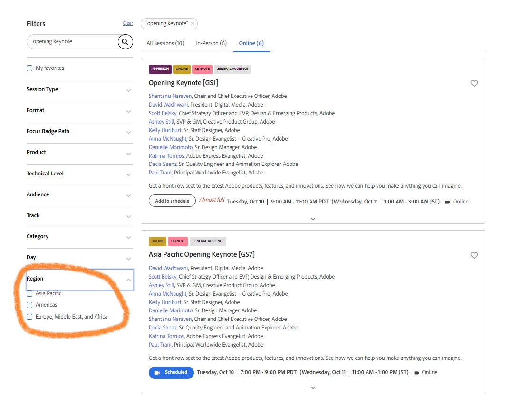This screenshot has height=397, width=532.
Task: Open Ashley Still profile in GS1 card
Action: click(161, 122)
